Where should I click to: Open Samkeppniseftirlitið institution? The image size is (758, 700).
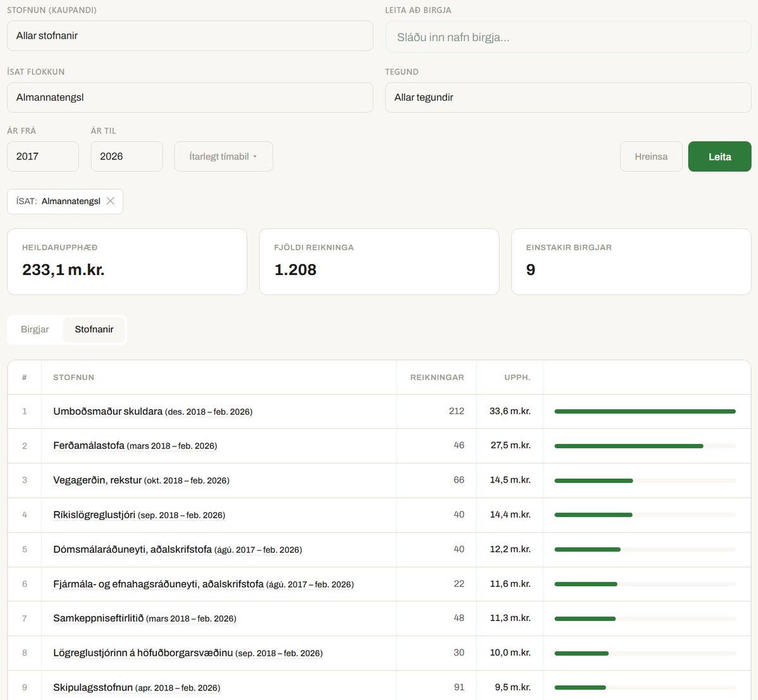click(x=145, y=618)
